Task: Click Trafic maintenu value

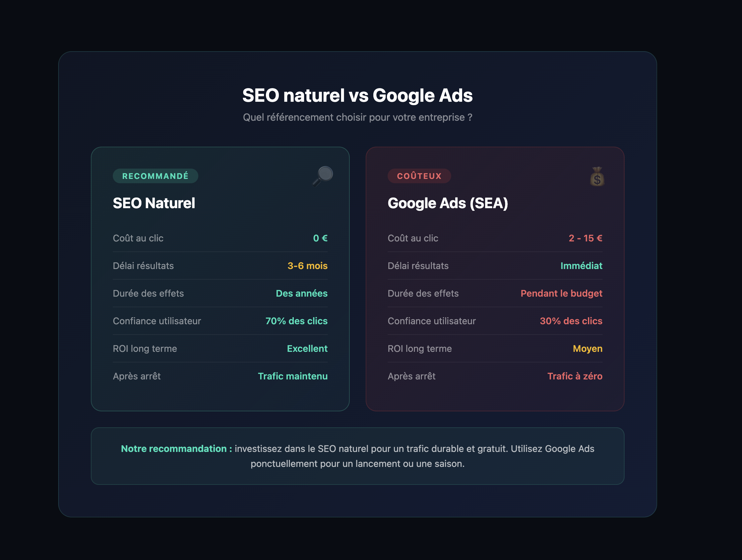Action: (x=292, y=376)
